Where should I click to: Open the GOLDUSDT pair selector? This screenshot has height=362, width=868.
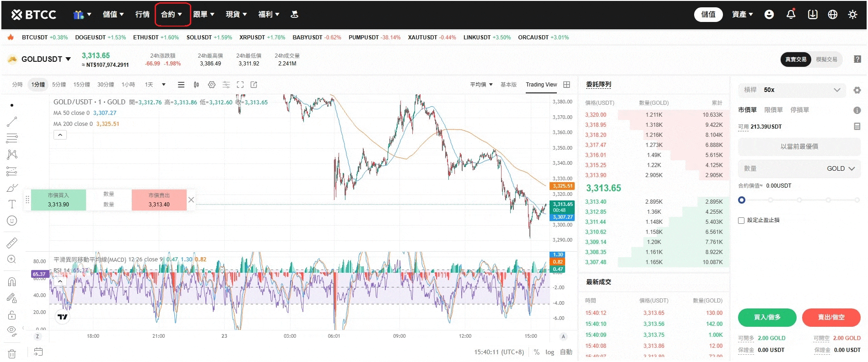click(x=46, y=59)
